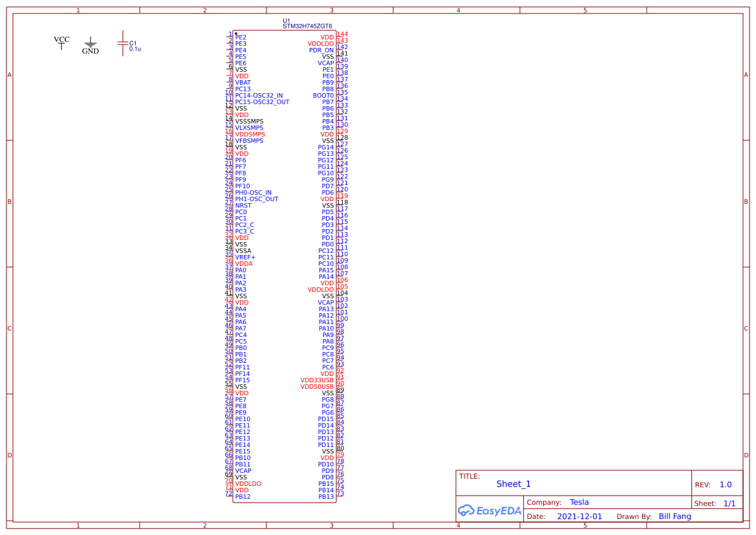This screenshot has height=535, width=756.
Task: Select the PC2_C pin label
Action: pos(244,225)
